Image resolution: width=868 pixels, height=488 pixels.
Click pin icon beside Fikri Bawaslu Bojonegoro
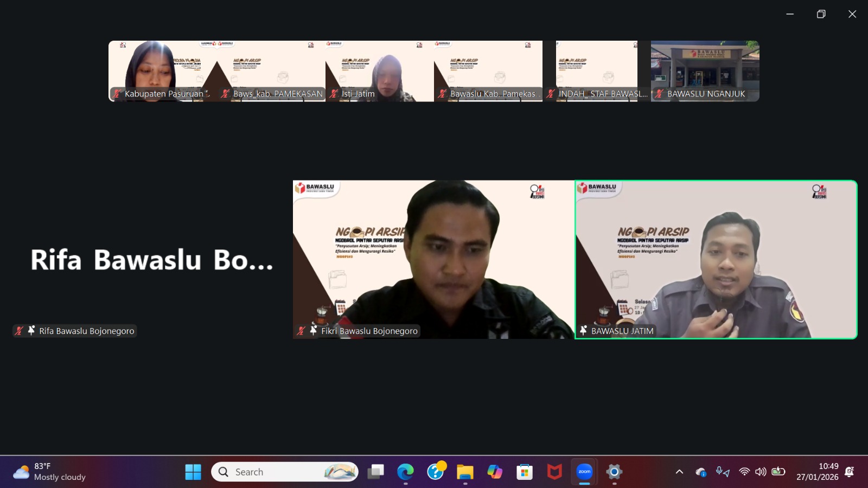tap(313, 330)
